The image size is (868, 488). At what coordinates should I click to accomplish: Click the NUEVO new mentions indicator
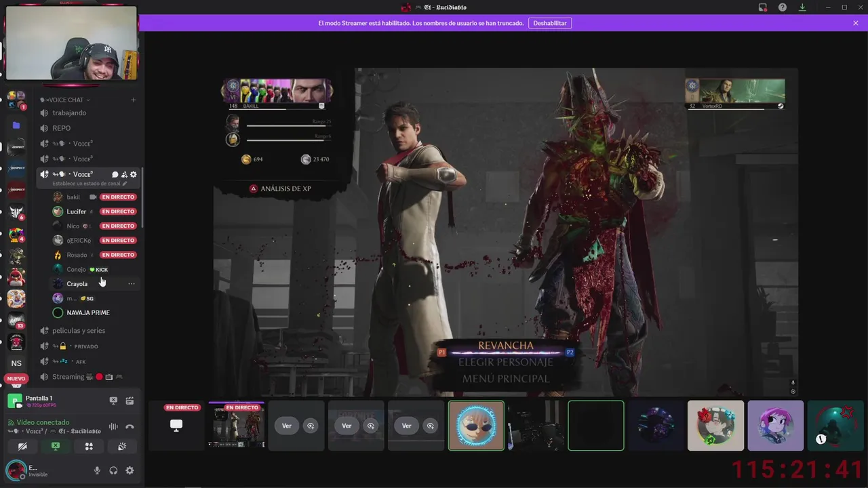click(16, 379)
